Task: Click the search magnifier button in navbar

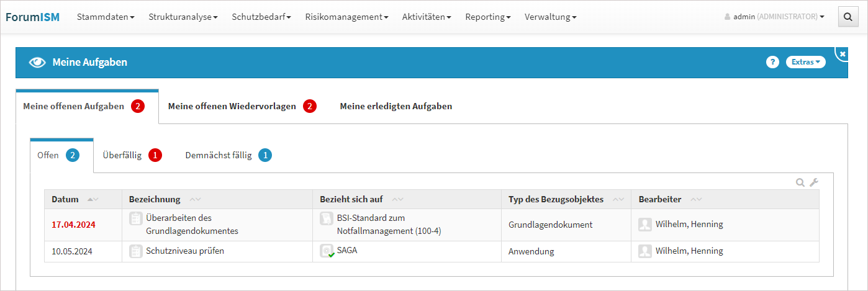Action: [x=847, y=17]
